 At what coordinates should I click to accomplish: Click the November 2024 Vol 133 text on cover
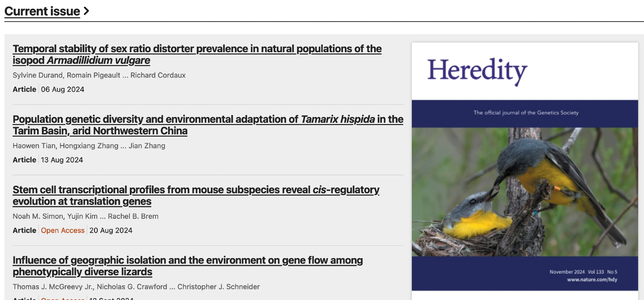tap(576, 272)
